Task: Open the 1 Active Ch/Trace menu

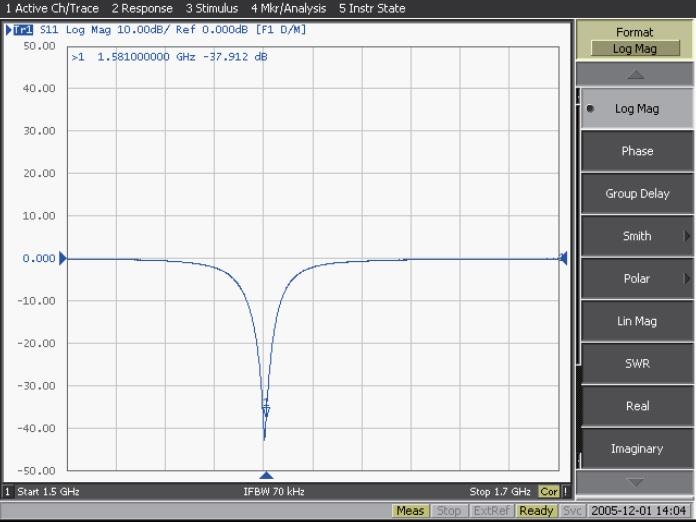Action: 52,8
